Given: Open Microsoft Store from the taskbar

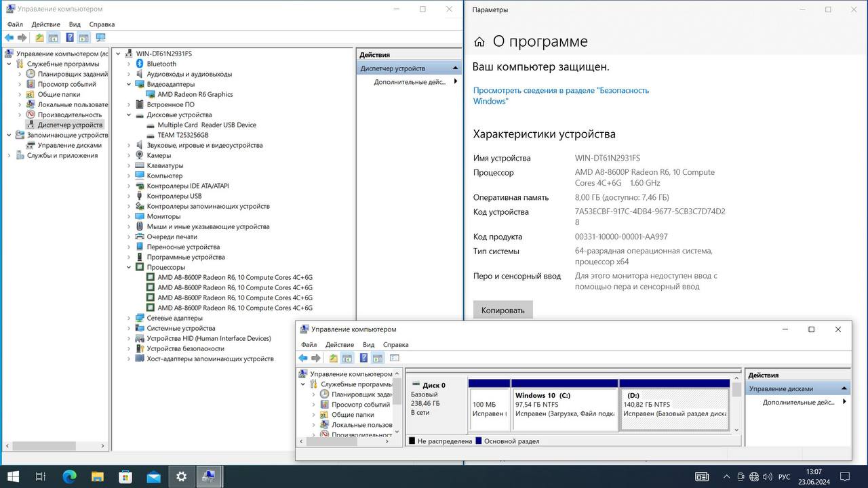Looking at the screenshot, I should 125,476.
